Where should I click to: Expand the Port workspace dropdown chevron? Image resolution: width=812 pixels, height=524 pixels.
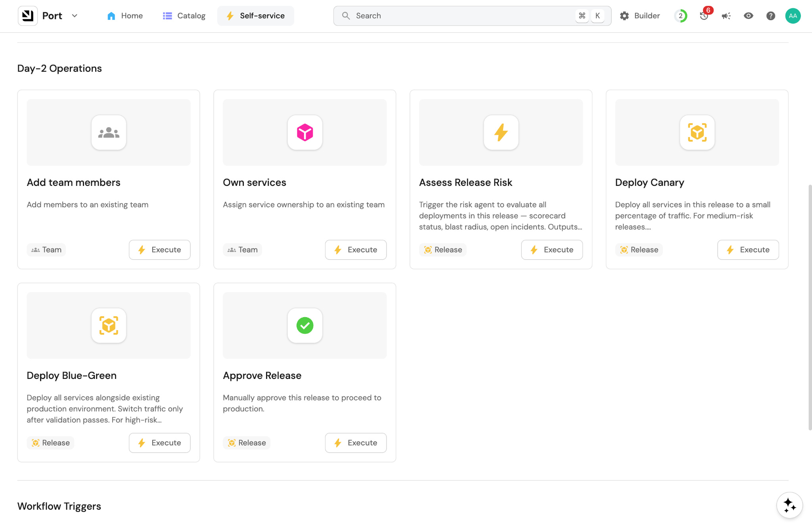click(75, 16)
